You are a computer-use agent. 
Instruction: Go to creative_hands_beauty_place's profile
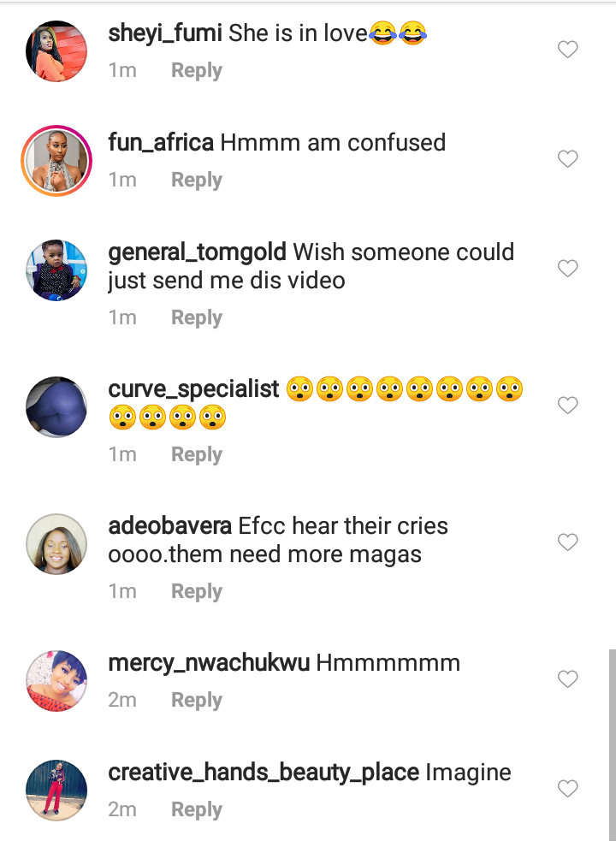click(264, 773)
